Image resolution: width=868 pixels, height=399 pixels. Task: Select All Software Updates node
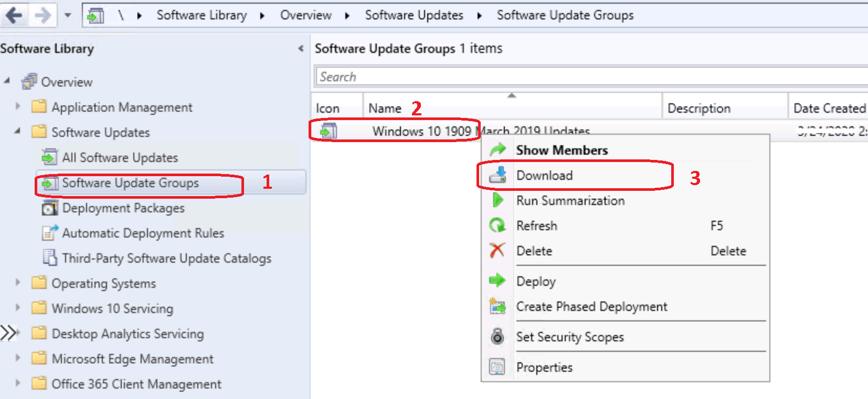pyautogui.click(x=120, y=158)
